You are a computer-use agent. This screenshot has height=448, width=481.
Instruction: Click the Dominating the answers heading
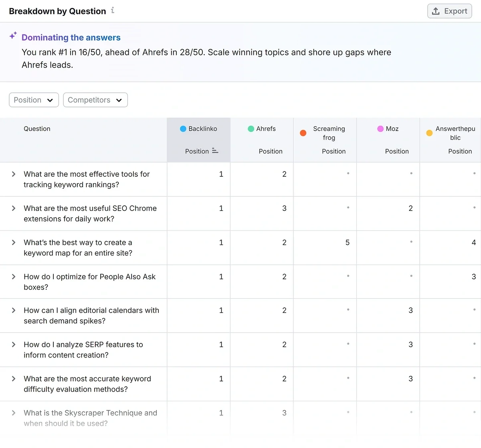click(71, 37)
